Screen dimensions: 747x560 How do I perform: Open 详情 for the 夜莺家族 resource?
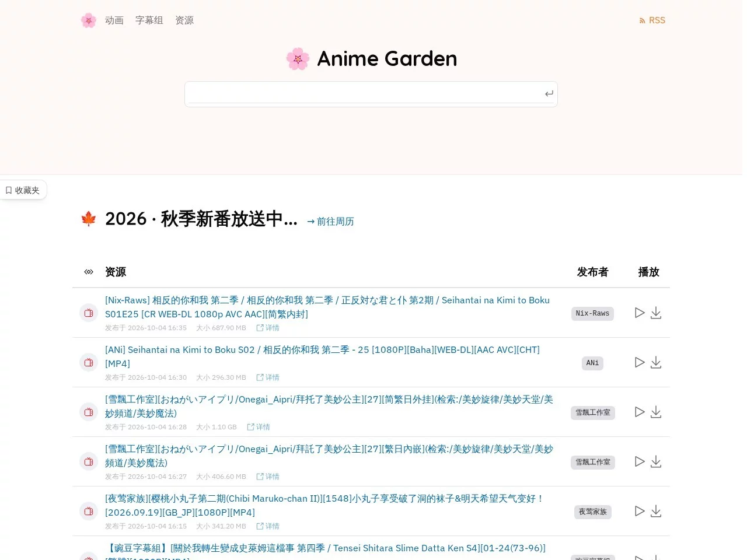268,526
